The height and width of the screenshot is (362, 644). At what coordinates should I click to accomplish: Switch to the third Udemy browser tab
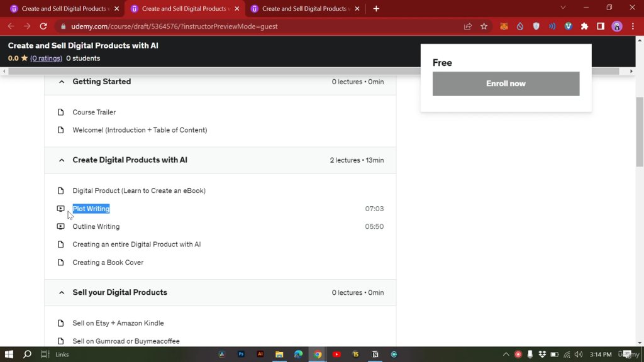[x=304, y=9]
